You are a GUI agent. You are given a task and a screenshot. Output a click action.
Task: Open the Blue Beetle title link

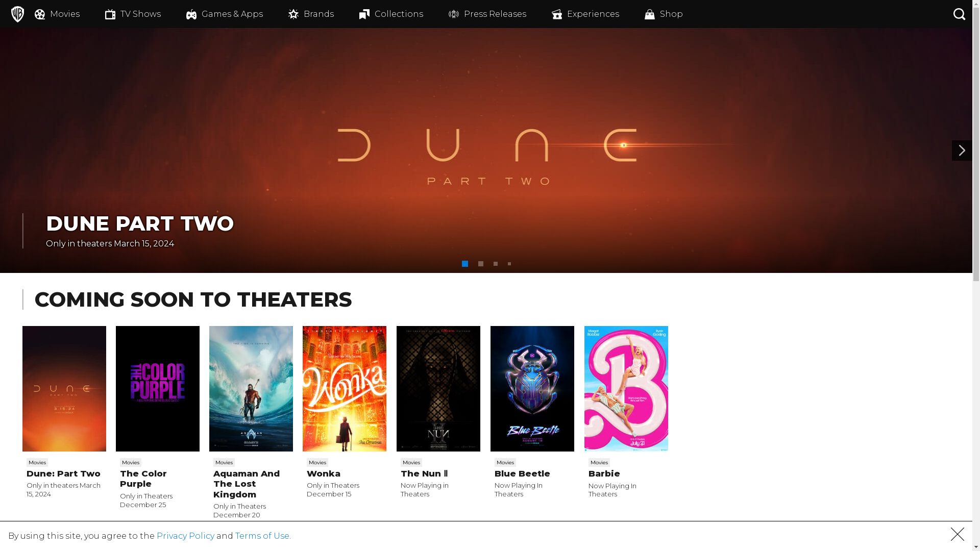(x=522, y=473)
